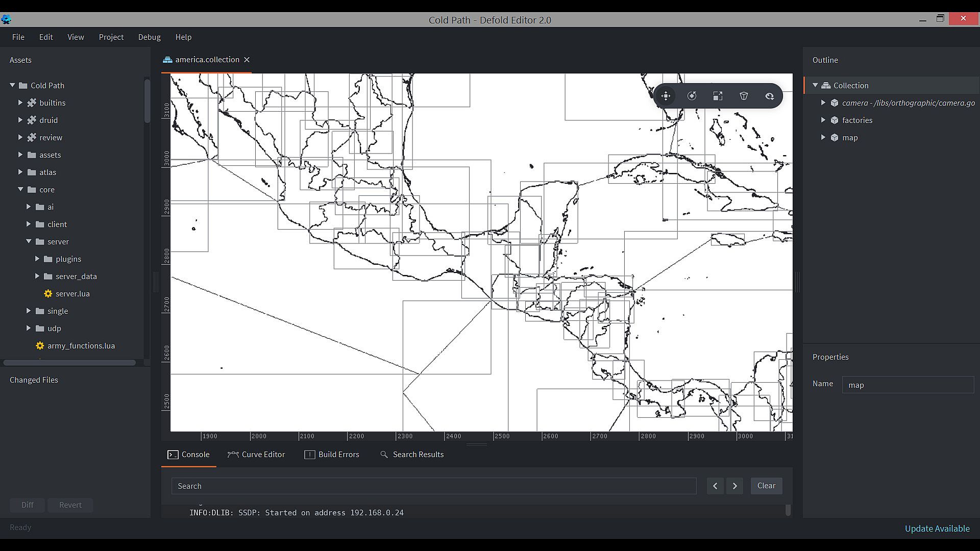Click the console Search input field
The height and width of the screenshot is (551, 980).
pyautogui.click(x=434, y=486)
